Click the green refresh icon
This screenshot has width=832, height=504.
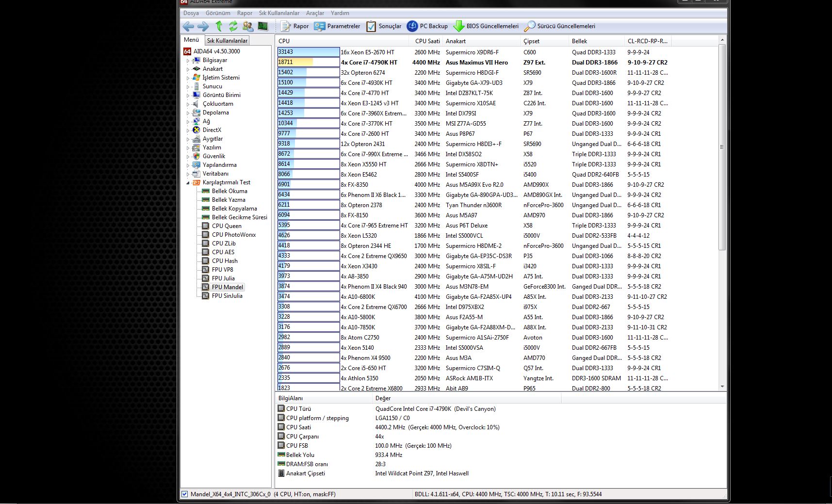point(233,26)
